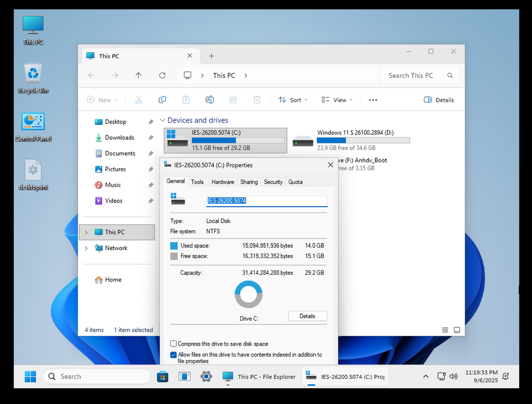Screen dimensions: 532x404
Task: Switch to the Security tab
Action: pyautogui.click(x=273, y=182)
